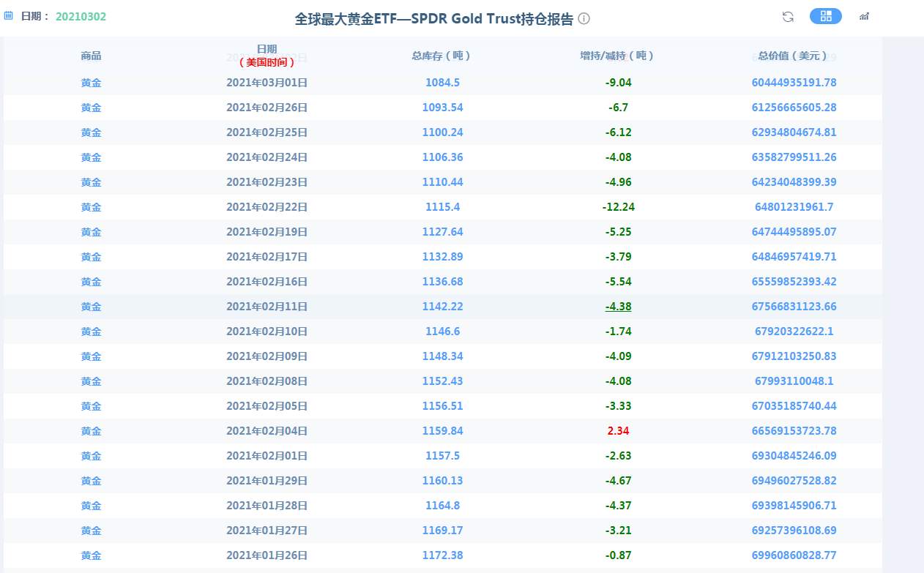Click total value 69960860828.77
Viewport: 924px width, 573px height.
pyautogui.click(x=794, y=555)
